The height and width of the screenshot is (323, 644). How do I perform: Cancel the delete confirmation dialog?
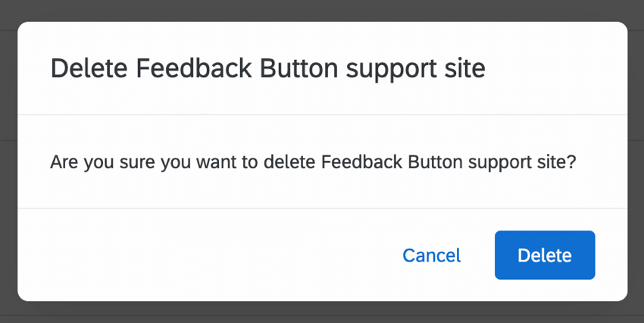click(x=431, y=256)
